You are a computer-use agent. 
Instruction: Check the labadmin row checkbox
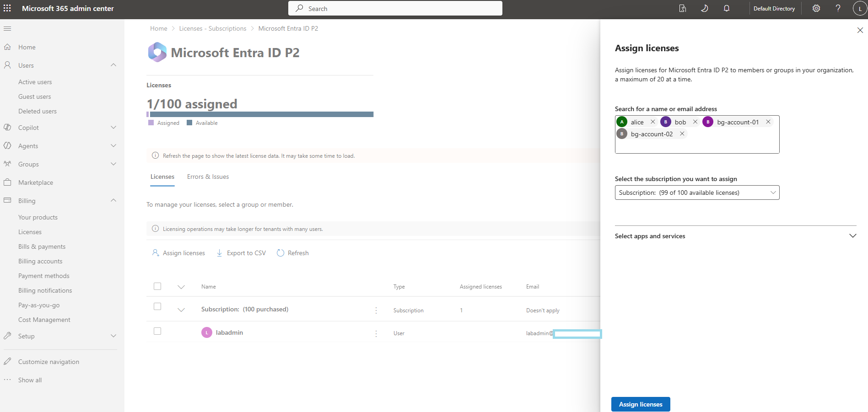click(157, 331)
